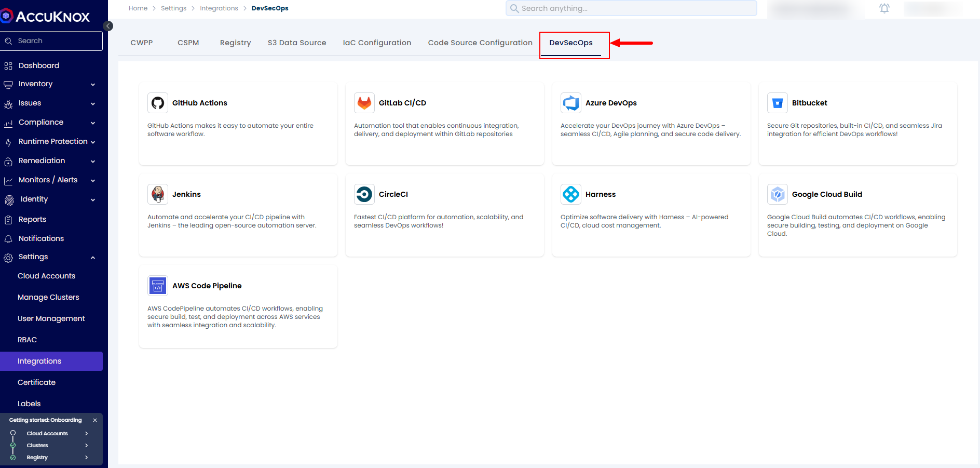
Task: Switch to the CWPP tab
Action: 142,43
